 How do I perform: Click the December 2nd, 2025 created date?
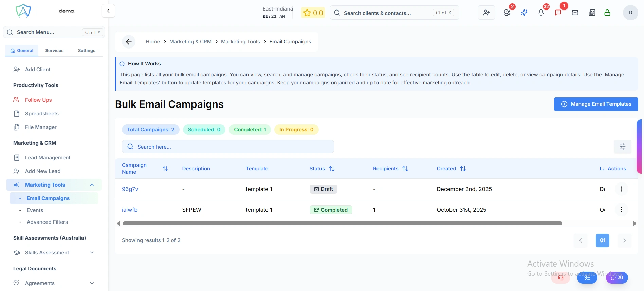[x=464, y=189]
